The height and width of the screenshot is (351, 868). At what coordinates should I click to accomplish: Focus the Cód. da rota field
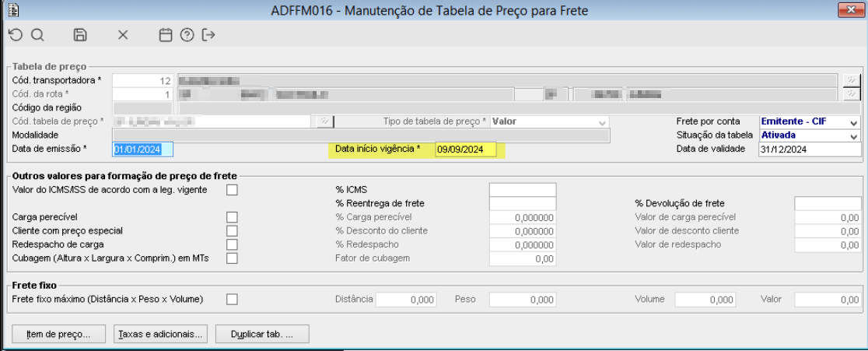[143, 94]
